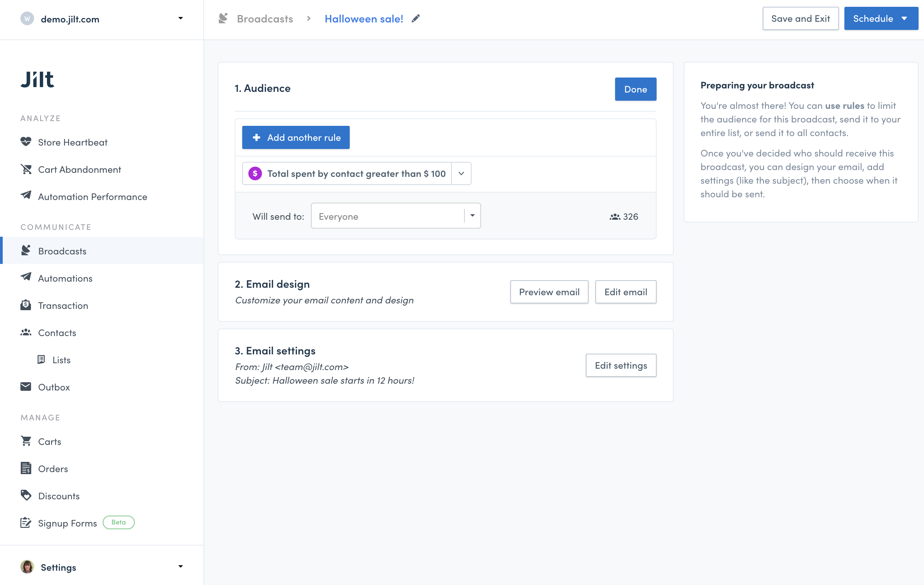Click the user avatar beside Settings
Viewport: 924px width, 585px height.
[27, 567]
